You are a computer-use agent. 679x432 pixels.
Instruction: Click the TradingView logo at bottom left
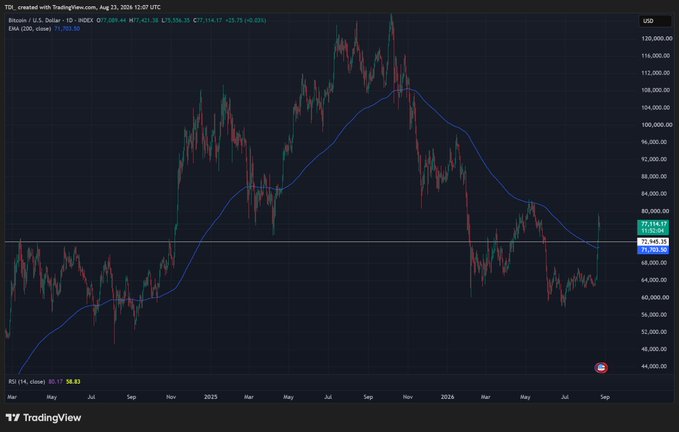point(43,418)
